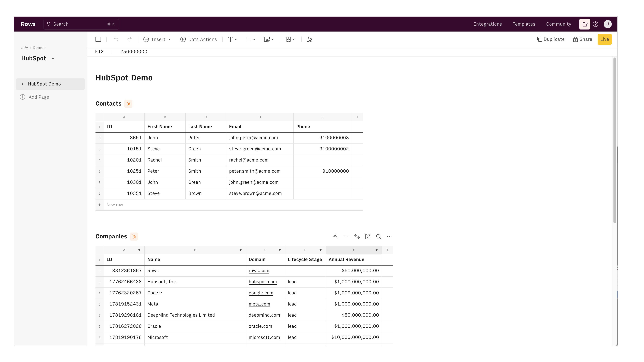Toggle the sidebar panel visibility
The width and height of the screenshot is (644, 362).
(98, 39)
